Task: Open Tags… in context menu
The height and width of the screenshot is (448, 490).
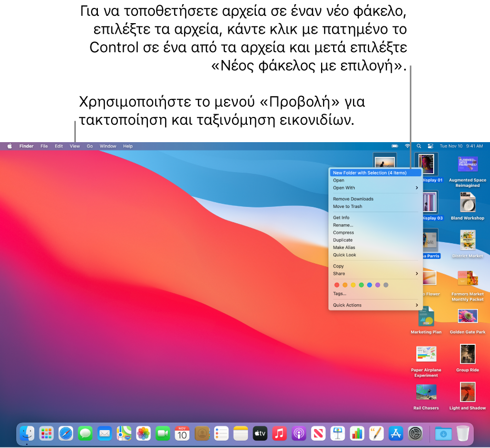Action: 375,294
